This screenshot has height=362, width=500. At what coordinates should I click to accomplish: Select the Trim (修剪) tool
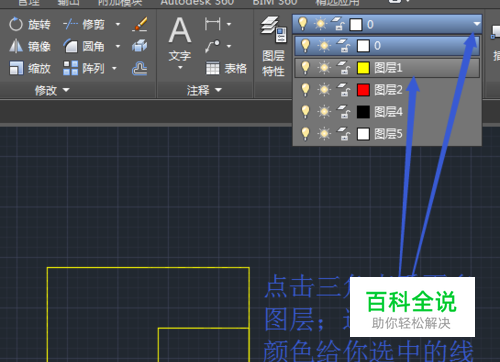[84, 24]
